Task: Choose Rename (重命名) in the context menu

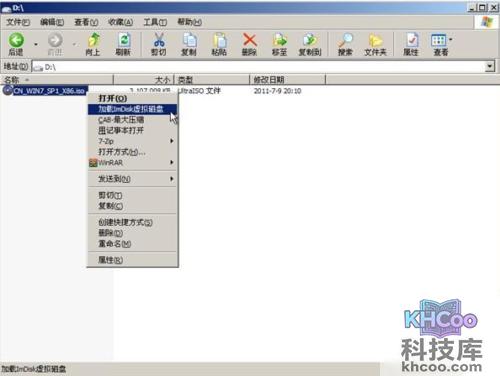Action: tap(132, 244)
